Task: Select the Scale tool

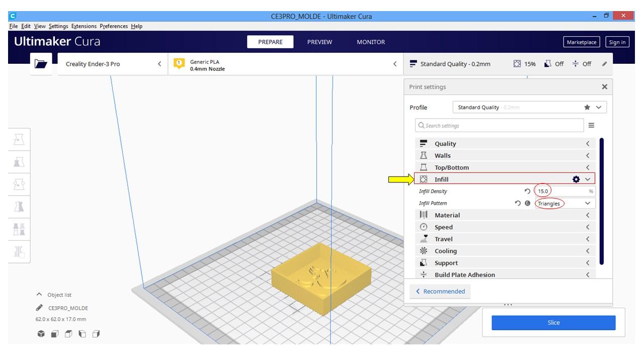Action: (x=19, y=161)
